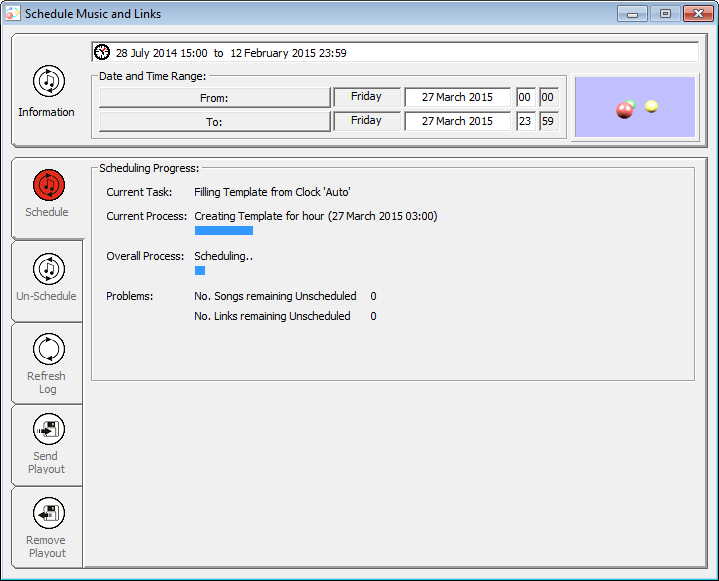Click the links unscheduled count 0

pos(373,316)
